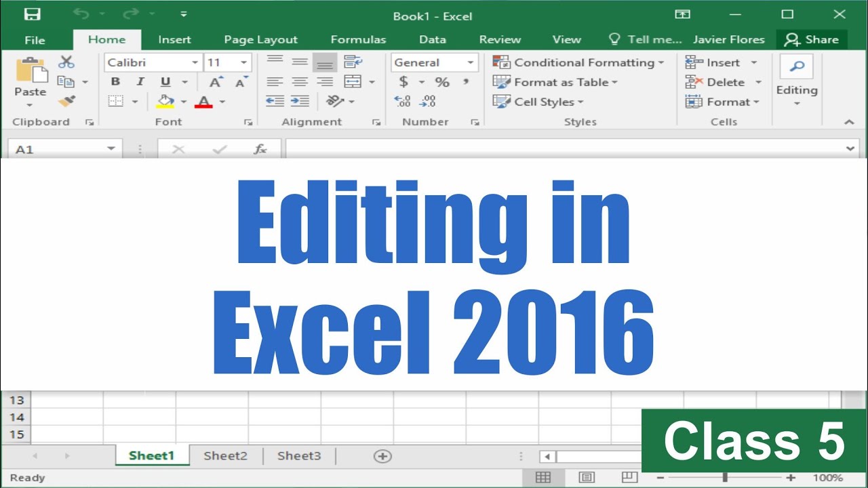Click the Cut scissors icon
The height and width of the screenshot is (488, 868).
coord(66,62)
